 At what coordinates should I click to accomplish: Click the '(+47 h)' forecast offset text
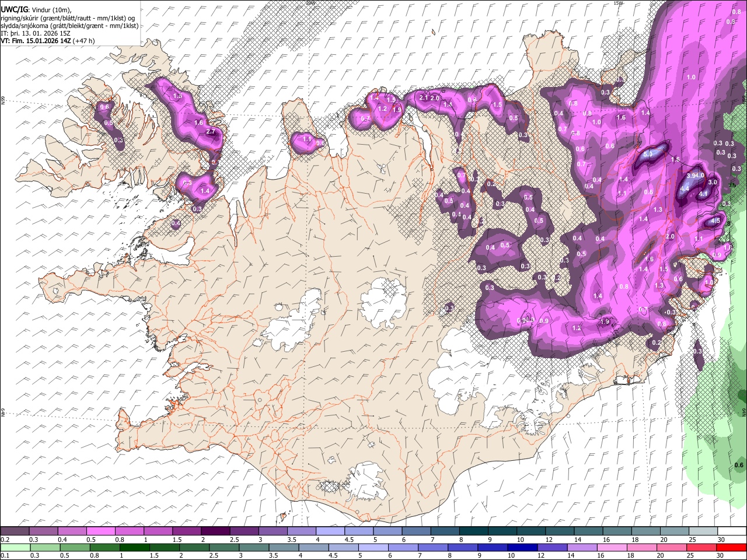click(84, 41)
